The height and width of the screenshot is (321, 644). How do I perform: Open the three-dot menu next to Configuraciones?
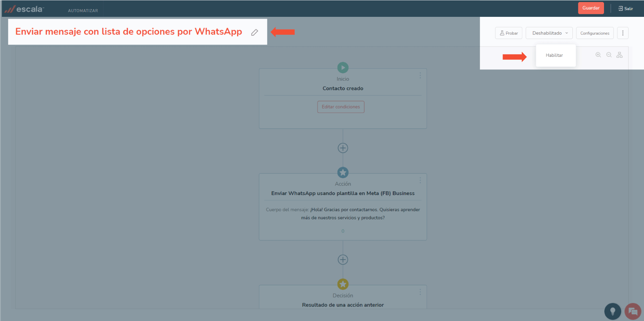(x=623, y=33)
